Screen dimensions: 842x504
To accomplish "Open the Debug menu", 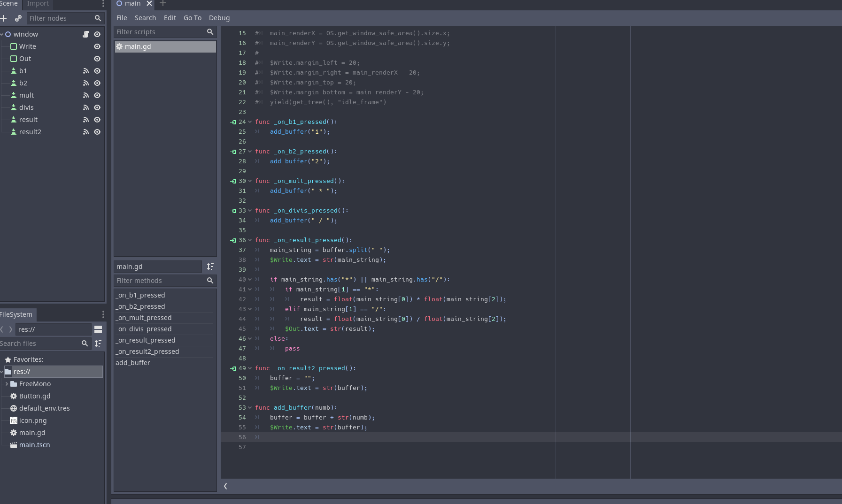I will pos(219,18).
